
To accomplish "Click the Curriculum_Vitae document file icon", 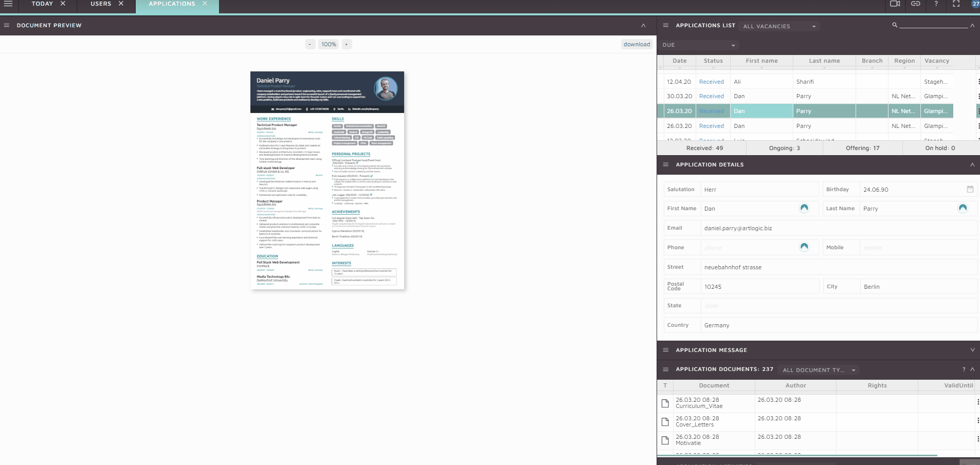I will click(665, 403).
